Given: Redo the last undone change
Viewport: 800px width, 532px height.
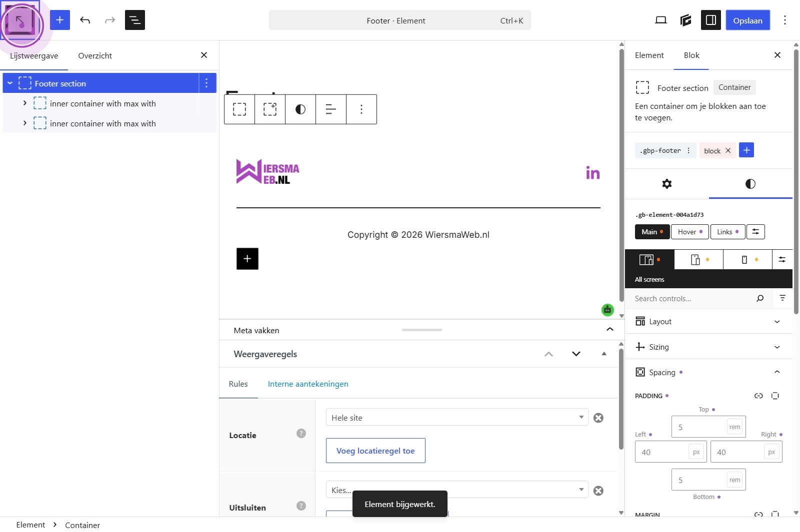Looking at the screenshot, I should (x=110, y=20).
